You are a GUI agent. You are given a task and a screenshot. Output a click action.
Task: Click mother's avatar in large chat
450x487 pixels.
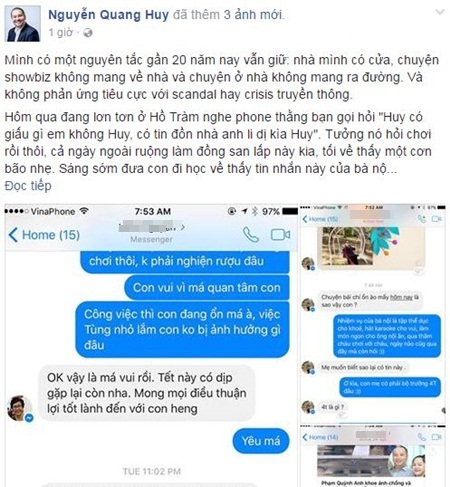[20, 408]
